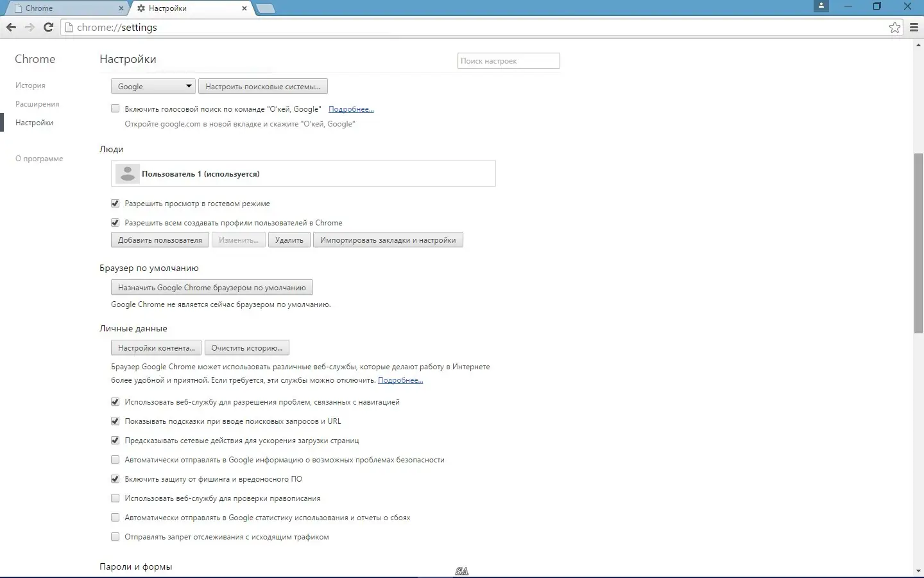
Task: Focus the Поиск настроек search field
Action: tap(509, 60)
